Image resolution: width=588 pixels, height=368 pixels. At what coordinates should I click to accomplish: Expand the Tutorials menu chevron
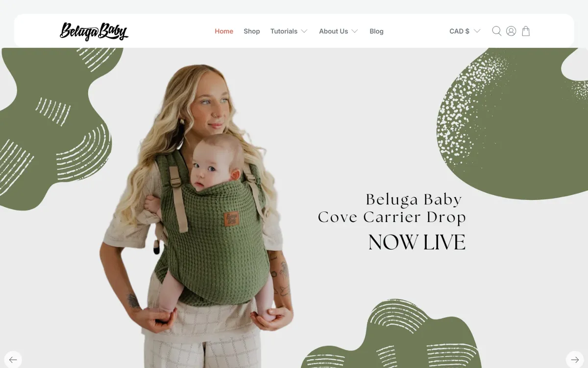[304, 31]
